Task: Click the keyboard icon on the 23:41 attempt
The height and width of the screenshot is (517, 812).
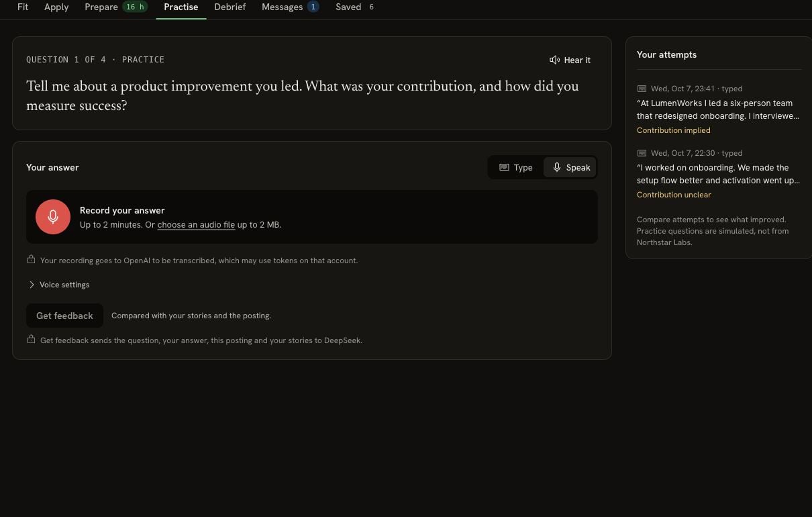Action: click(x=642, y=89)
